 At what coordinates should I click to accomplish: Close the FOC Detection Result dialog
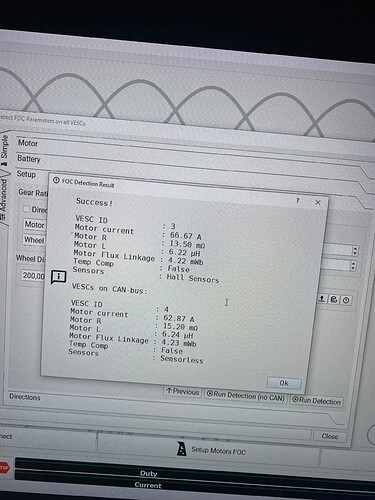point(318,202)
